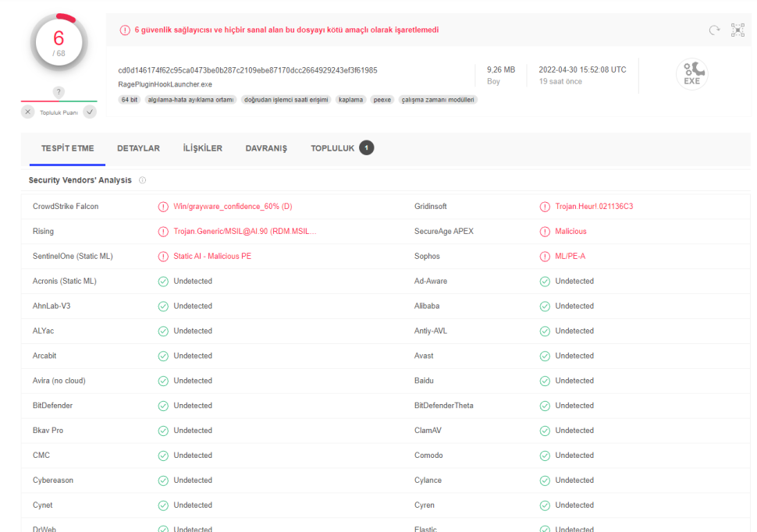Click the green check icon in Avast row

(x=545, y=356)
